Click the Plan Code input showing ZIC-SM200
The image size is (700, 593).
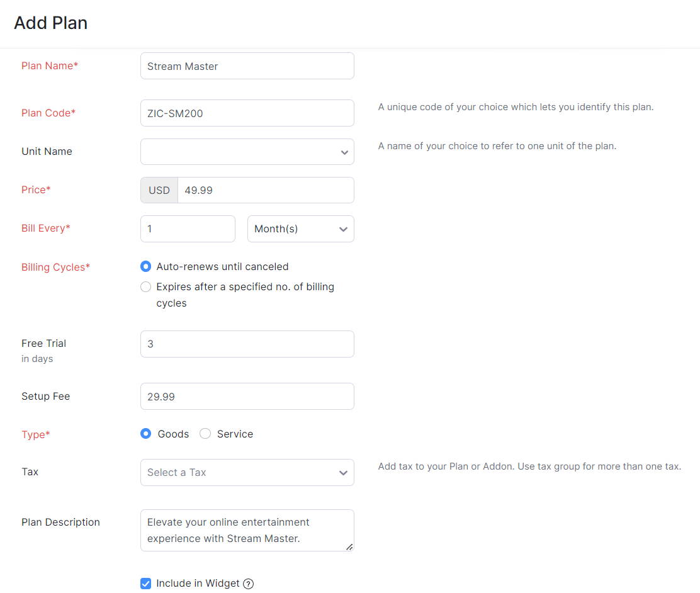tap(247, 113)
